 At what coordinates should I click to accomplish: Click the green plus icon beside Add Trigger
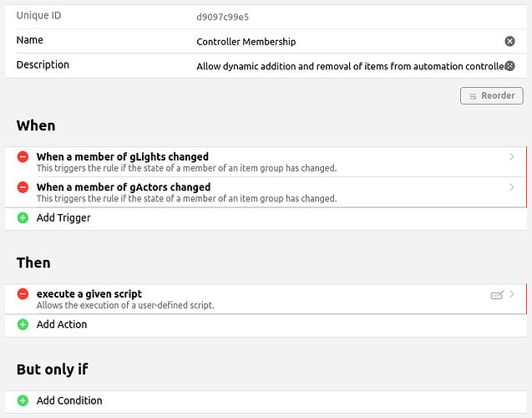click(23, 218)
